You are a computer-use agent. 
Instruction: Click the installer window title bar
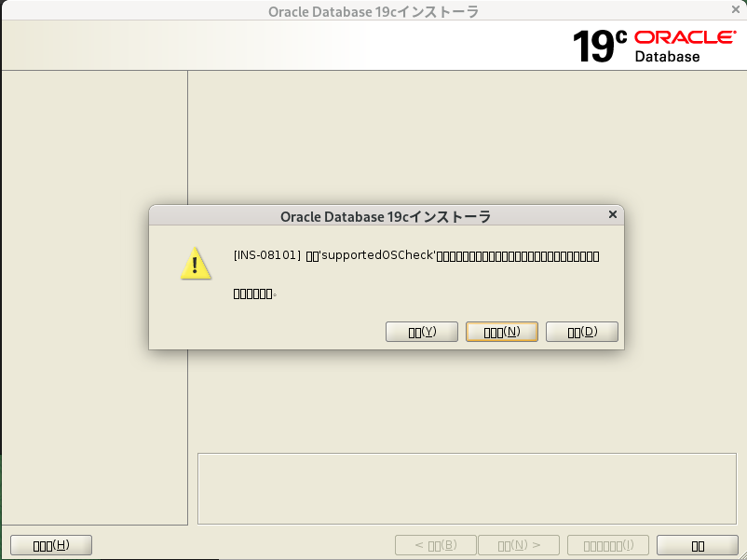coord(373,11)
